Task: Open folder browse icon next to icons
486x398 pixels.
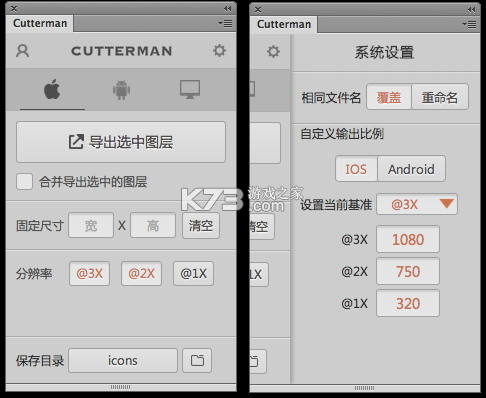Action: [197, 360]
